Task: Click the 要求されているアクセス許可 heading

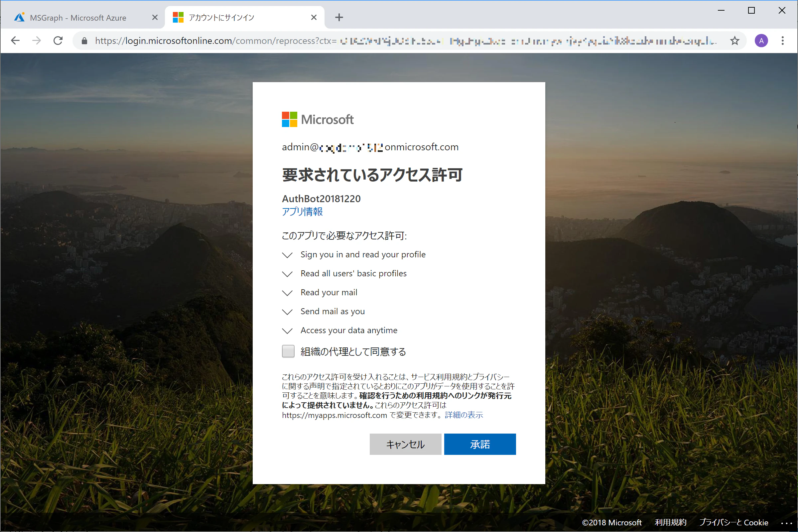Action: 372,175
